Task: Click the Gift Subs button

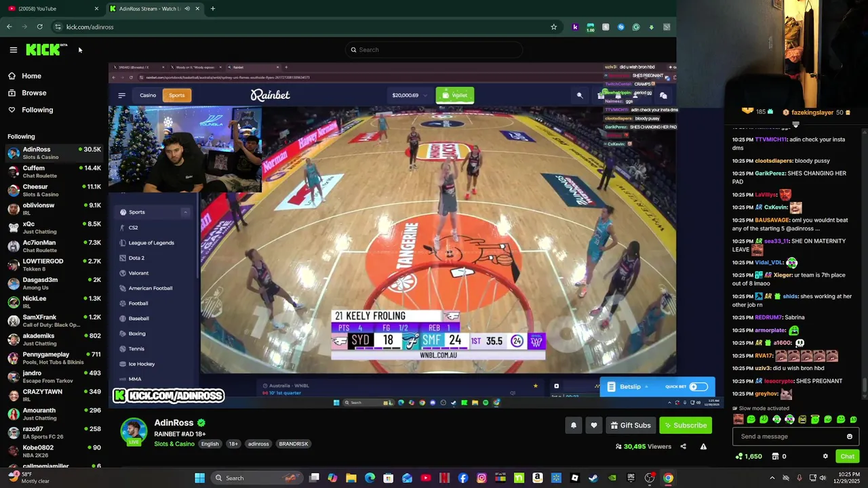Action: click(630, 425)
